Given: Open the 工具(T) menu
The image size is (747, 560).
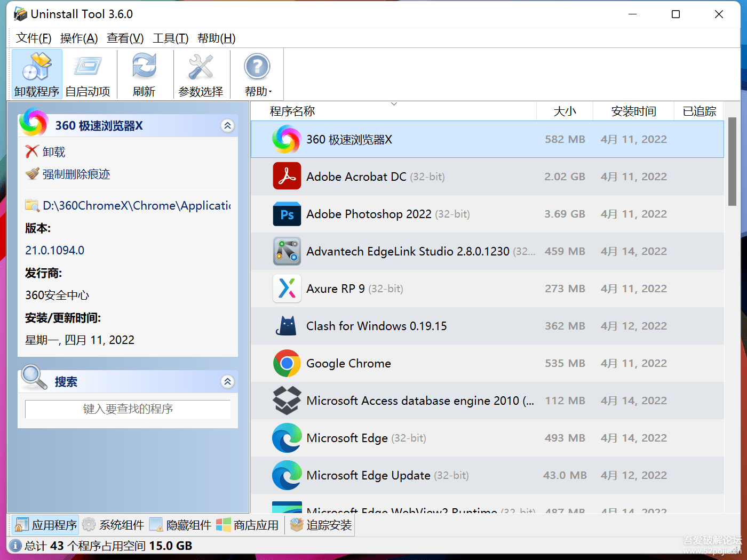Looking at the screenshot, I should pyautogui.click(x=171, y=38).
